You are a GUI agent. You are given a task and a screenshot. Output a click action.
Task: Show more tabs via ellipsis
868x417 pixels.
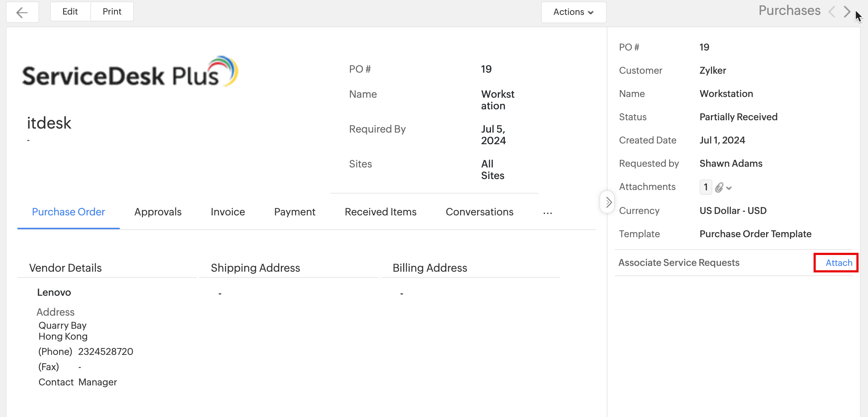548,212
